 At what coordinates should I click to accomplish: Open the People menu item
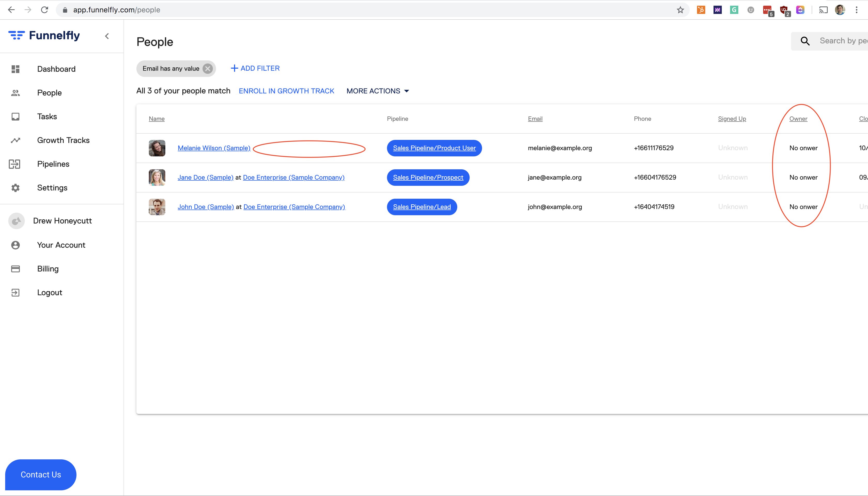click(x=49, y=93)
